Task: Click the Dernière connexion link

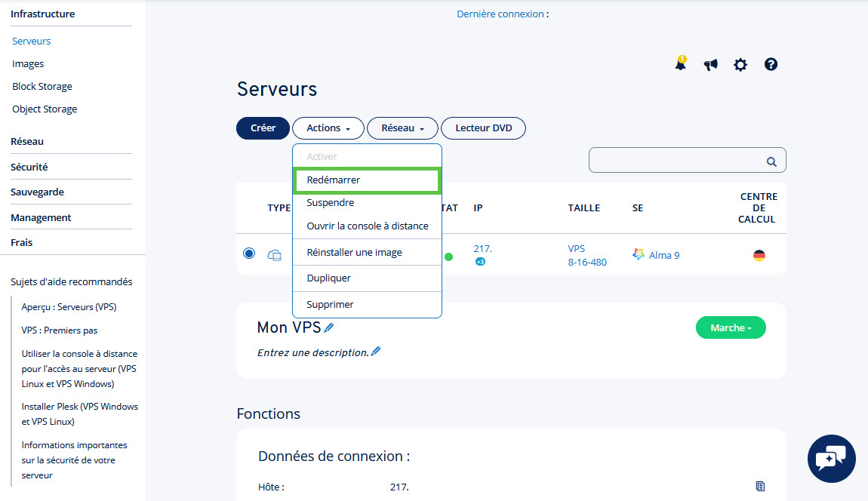Action: click(500, 14)
